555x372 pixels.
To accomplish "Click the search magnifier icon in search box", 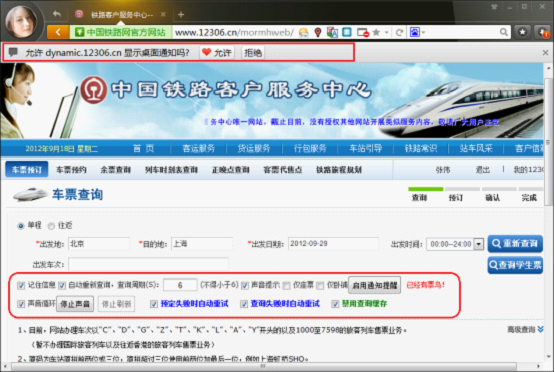I will (503, 33).
